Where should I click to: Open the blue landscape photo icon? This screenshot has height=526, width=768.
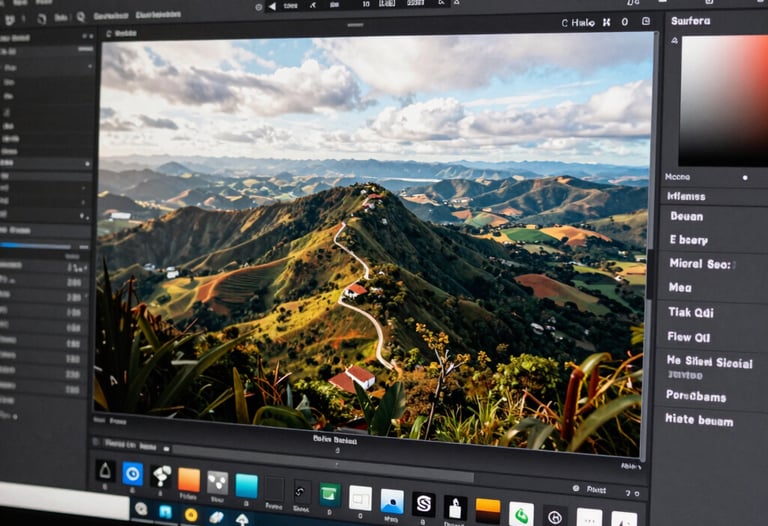[x=392, y=502]
